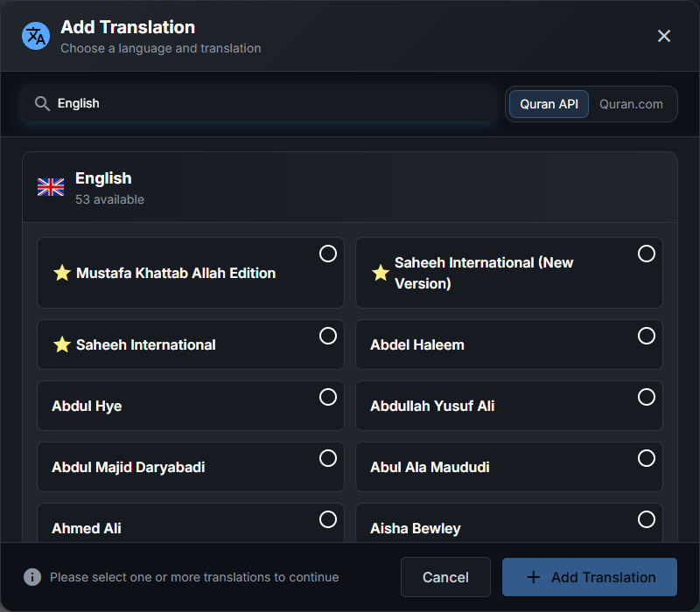Switch to the Quran API source tab
Image resolution: width=700 pixels, height=612 pixels.
549,104
